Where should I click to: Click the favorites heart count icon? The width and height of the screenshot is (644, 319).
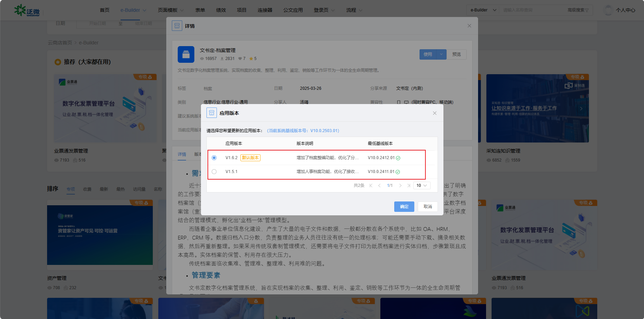(240, 59)
